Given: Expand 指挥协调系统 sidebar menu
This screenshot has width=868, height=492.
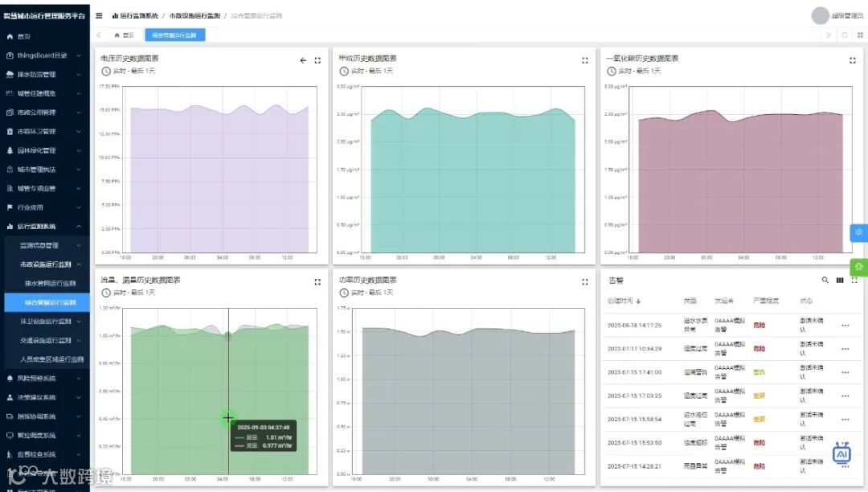Looking at the screenshot, I should coord(45,416).
